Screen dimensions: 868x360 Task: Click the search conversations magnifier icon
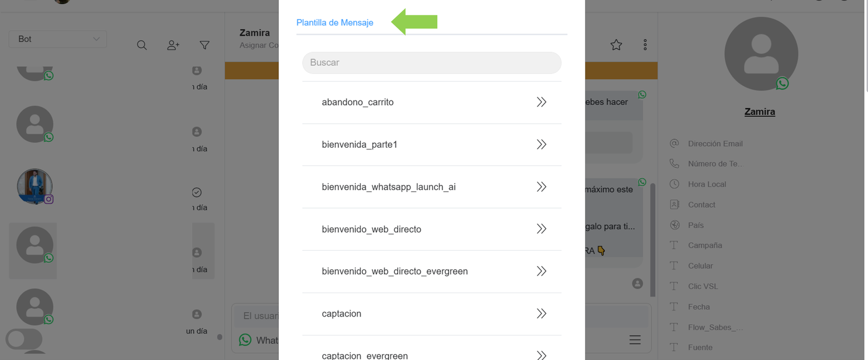(142, 45)
